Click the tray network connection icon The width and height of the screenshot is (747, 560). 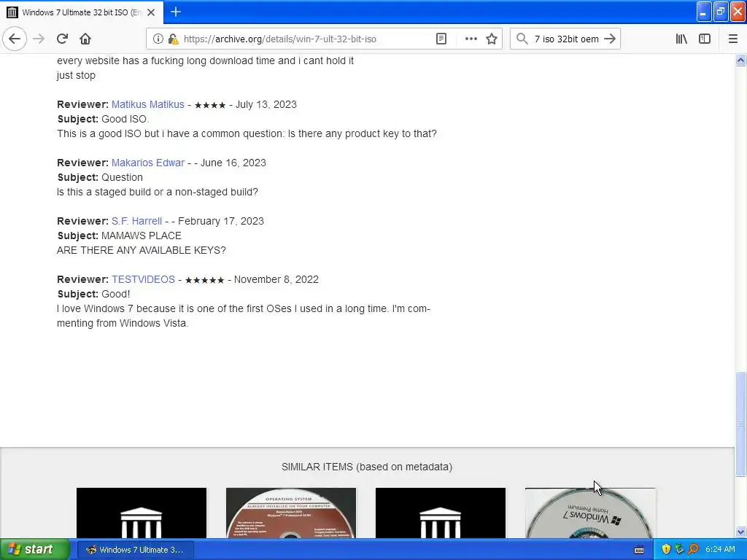[x=679, y=550]
